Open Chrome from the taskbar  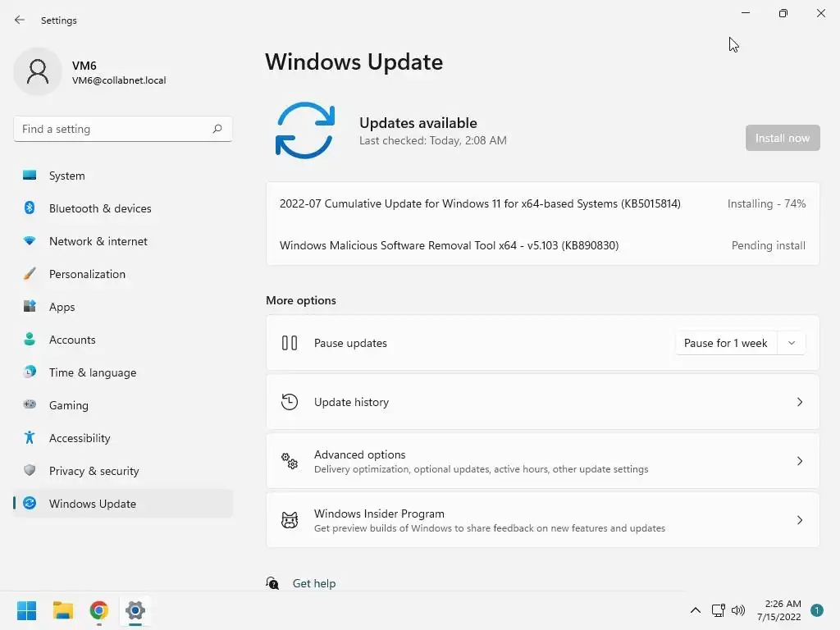99,610
